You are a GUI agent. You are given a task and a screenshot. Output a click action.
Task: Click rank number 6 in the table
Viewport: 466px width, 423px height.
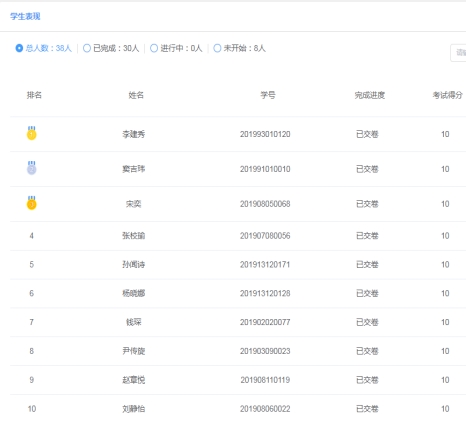[x=32, y=294]
